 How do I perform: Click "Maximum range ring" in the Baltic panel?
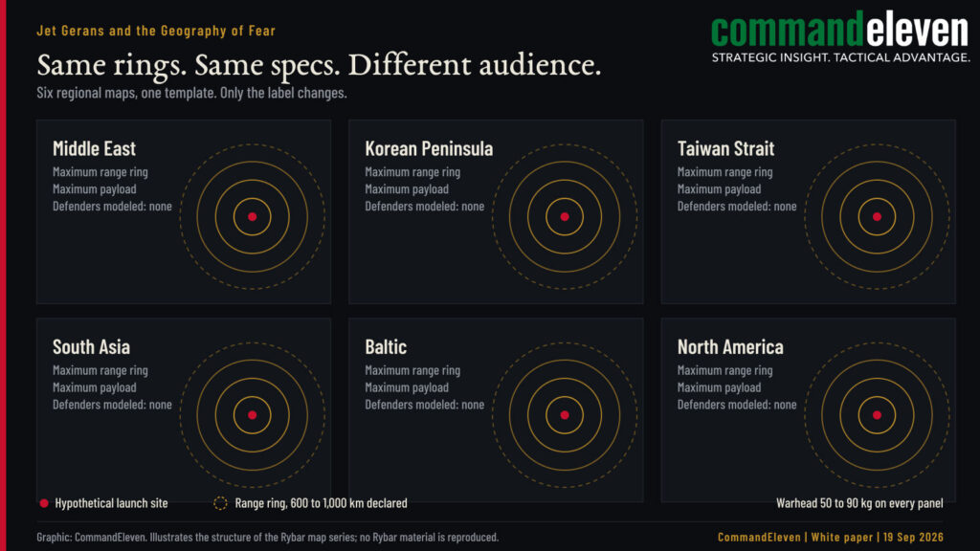coord(412,370)
